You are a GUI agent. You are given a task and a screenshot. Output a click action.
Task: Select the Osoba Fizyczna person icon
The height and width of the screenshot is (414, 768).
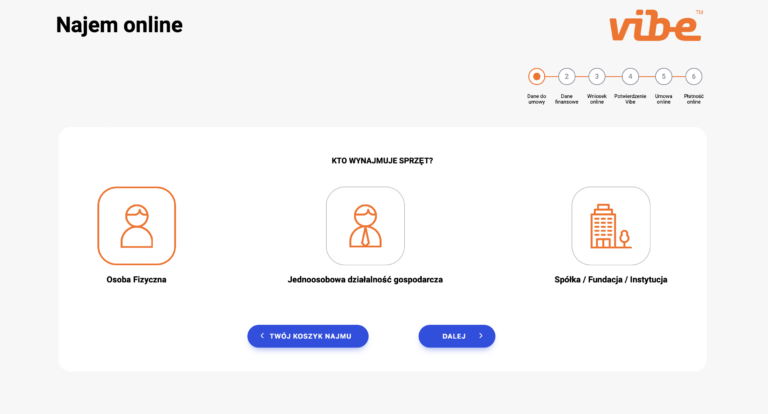tap(136, 226)
